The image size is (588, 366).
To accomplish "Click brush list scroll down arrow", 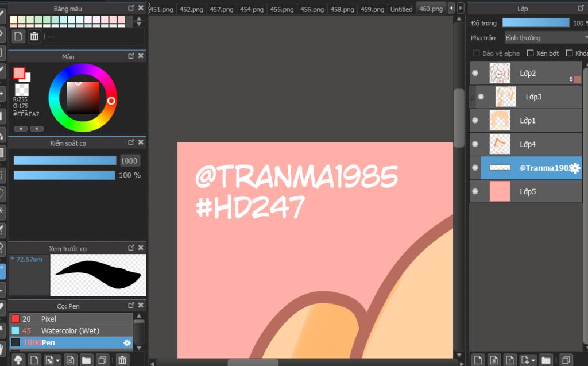I will click(139, 348).
